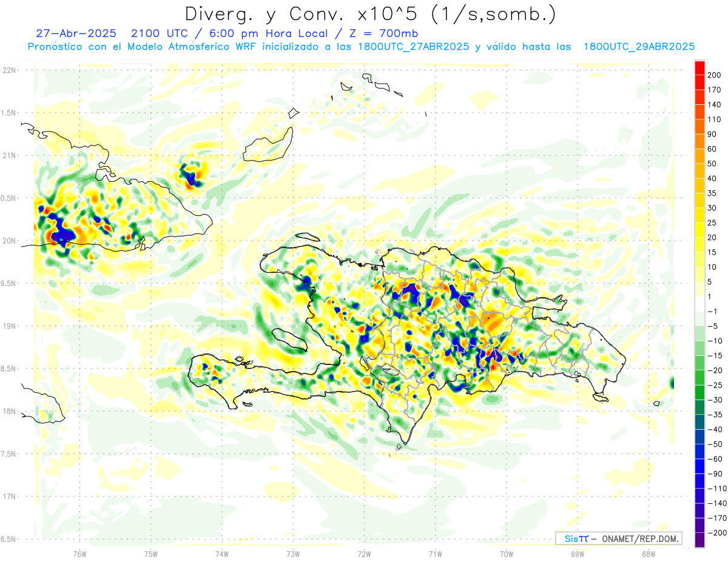
Task: Select the date text "27-Abr-2025"
Action: tap(76, 33)
